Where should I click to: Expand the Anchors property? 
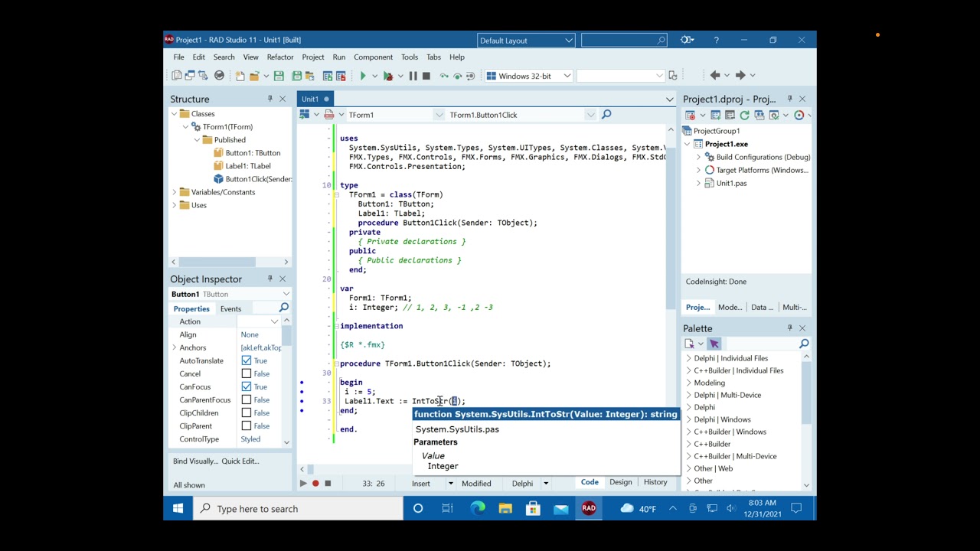click(x=174, y=347)
